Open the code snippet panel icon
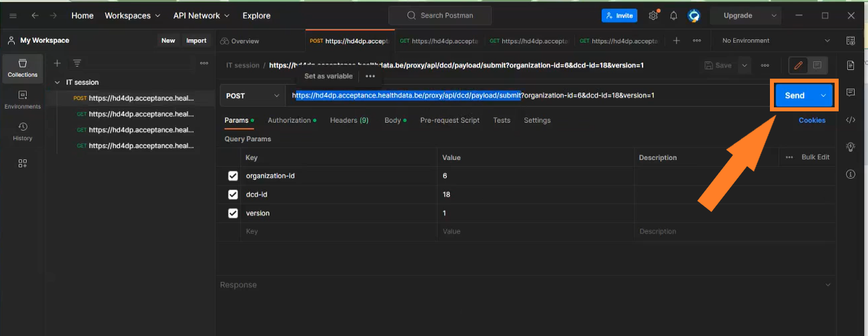 pos(851,120)
